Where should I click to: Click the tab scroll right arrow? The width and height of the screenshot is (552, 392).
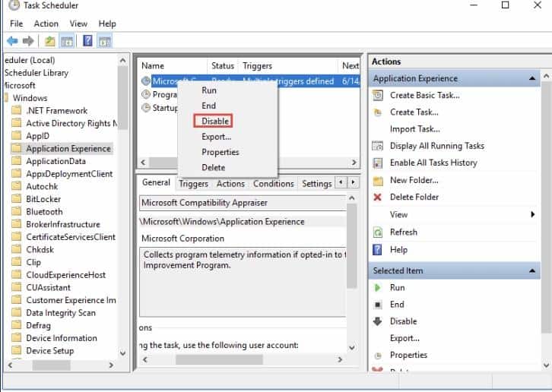pos(353,182)
